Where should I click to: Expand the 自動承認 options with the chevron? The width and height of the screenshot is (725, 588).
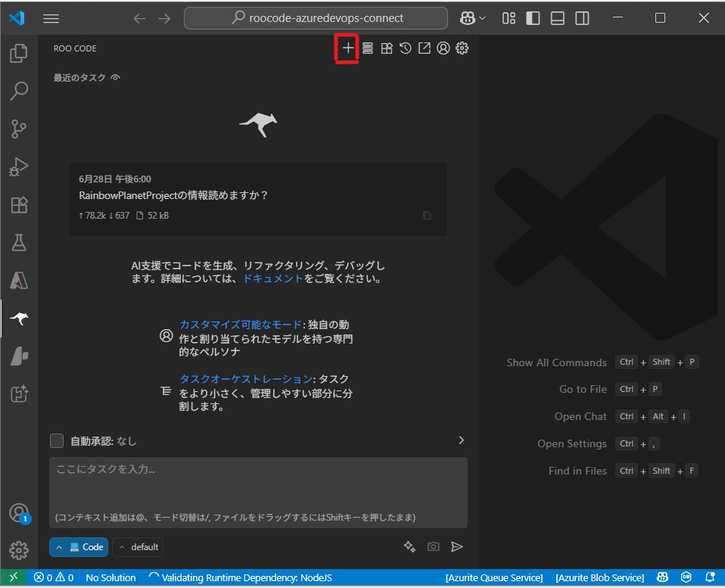461,440
